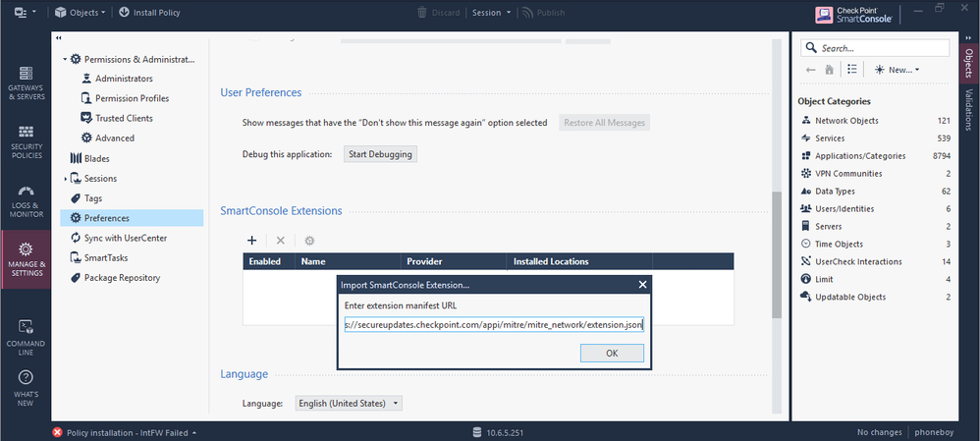Click the extension settings gear icon
Screen dimensions: 980x441
coord(309,241)
